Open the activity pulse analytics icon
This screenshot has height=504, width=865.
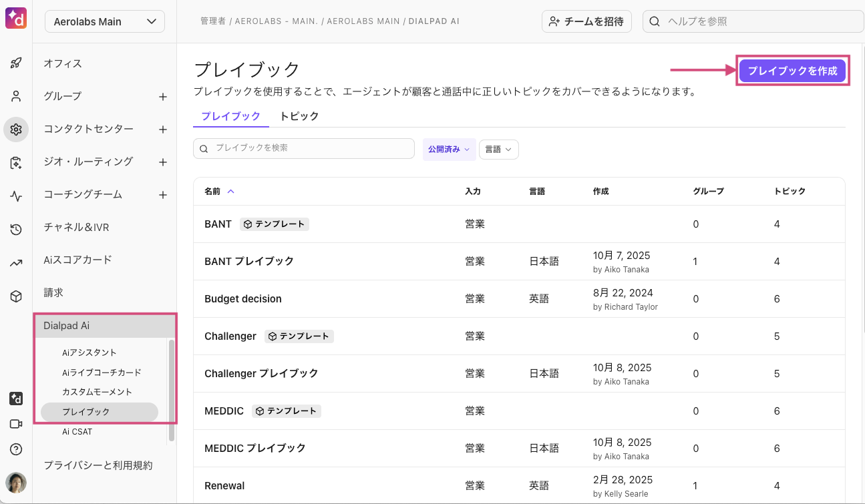click(16, 196)
